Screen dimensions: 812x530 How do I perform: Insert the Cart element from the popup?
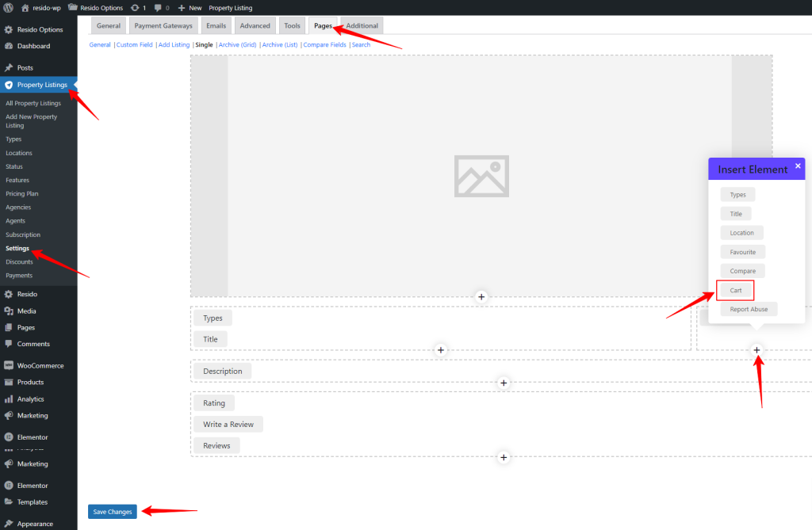(x=734, y=289)
